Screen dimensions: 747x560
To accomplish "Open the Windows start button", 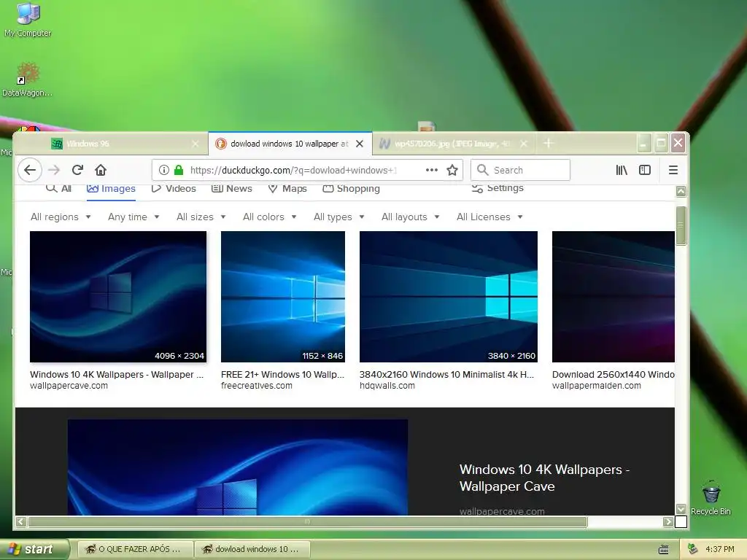I will coord(34,549).
